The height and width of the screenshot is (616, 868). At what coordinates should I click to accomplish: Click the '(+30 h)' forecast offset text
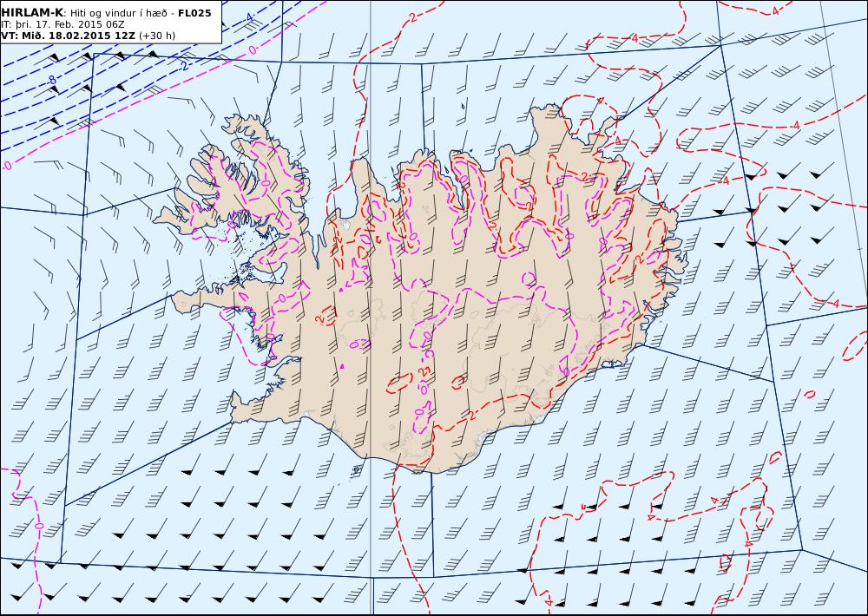(x=156, y=36)
